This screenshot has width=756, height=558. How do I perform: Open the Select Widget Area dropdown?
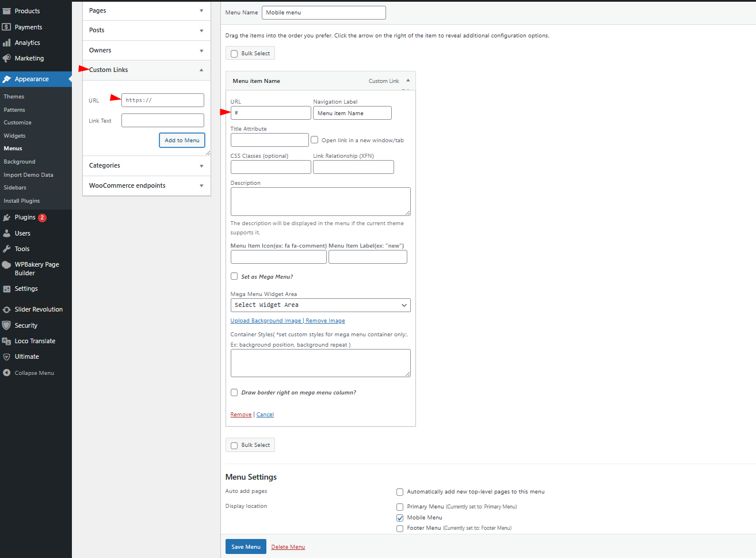pos(320,305)
